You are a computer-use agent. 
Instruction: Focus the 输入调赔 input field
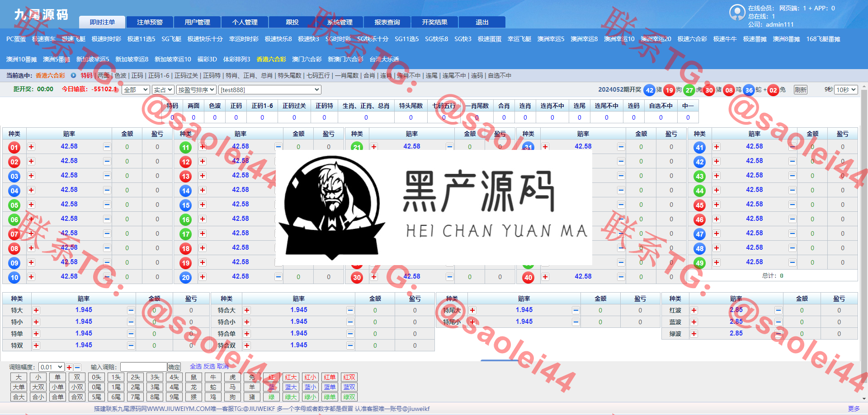[x=144, y=367]
